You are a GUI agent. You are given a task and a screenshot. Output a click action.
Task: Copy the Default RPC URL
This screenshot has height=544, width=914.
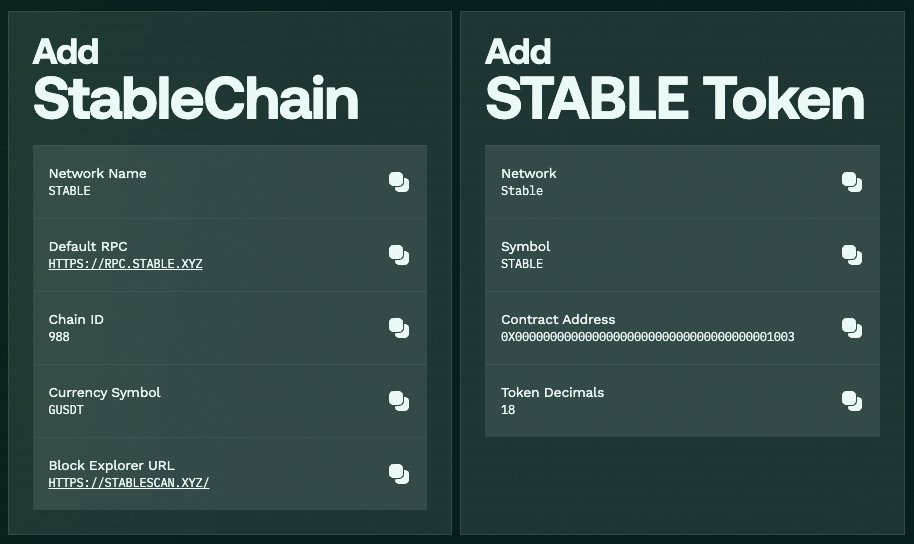(399, 255)
